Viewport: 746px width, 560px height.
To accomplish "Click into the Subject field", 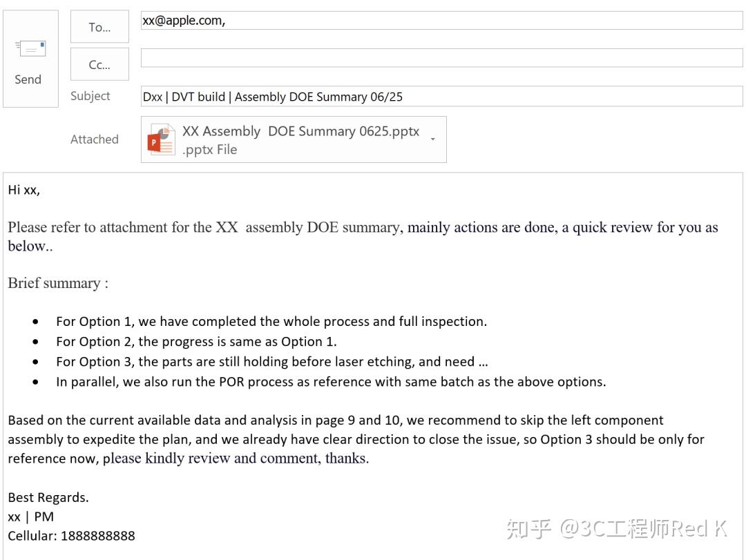I will 441,97.
